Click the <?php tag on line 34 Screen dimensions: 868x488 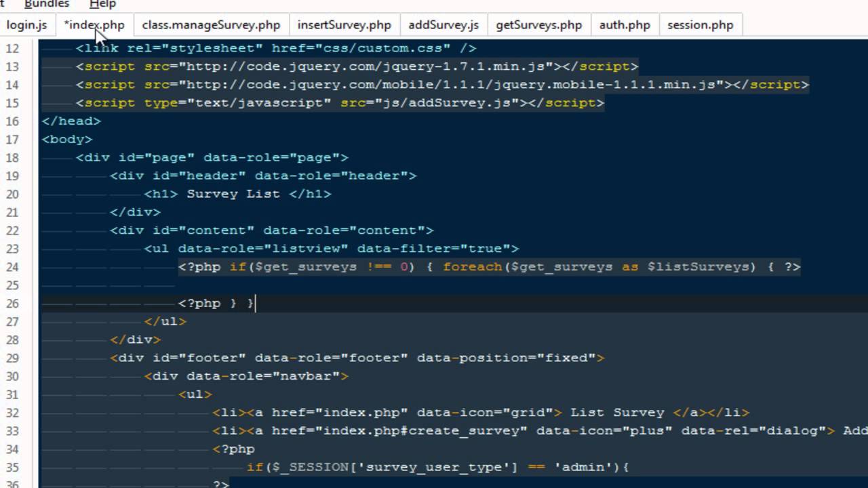coord(233,449)
